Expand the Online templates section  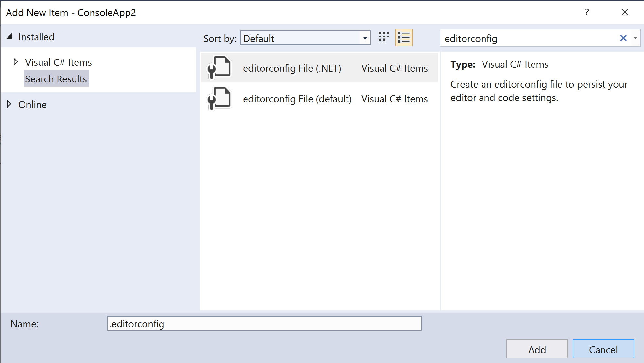click(x=9, y=104)
